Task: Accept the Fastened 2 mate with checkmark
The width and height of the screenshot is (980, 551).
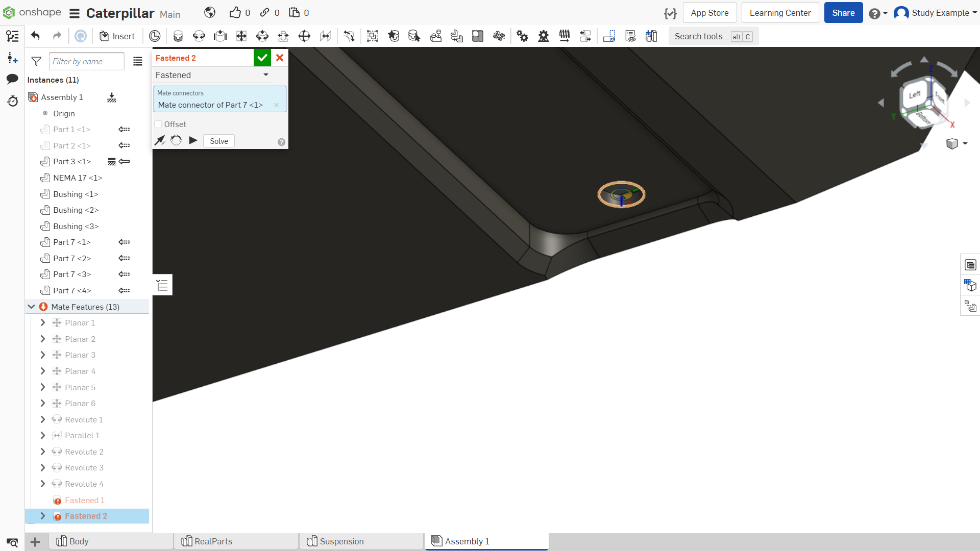Action: pos(262,58)
